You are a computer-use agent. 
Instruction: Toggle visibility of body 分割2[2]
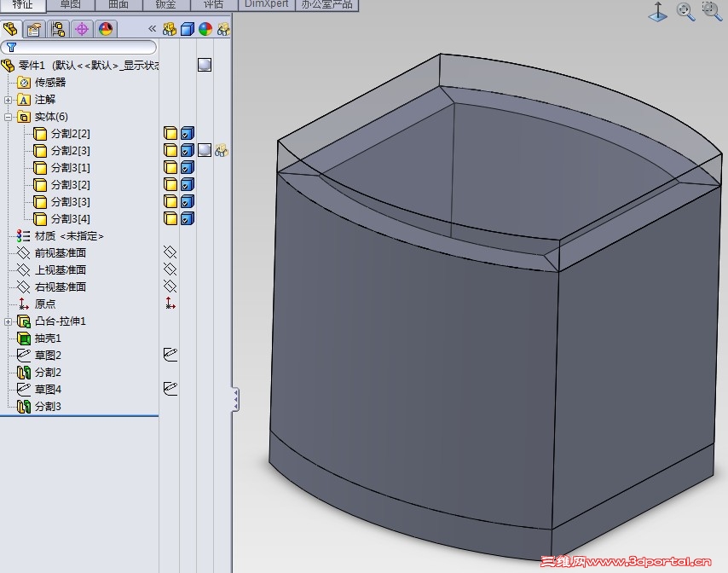[x=170, y=133]
